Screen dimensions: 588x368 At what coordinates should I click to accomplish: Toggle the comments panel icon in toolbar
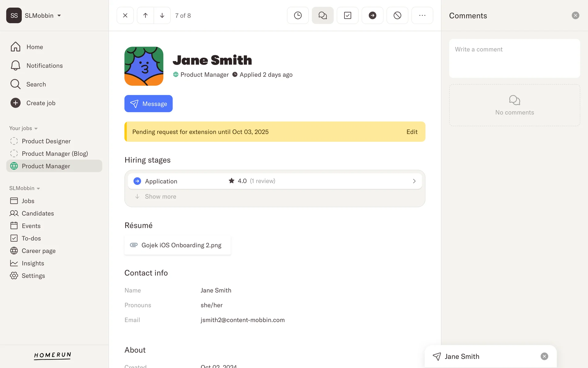coord(322,15)
